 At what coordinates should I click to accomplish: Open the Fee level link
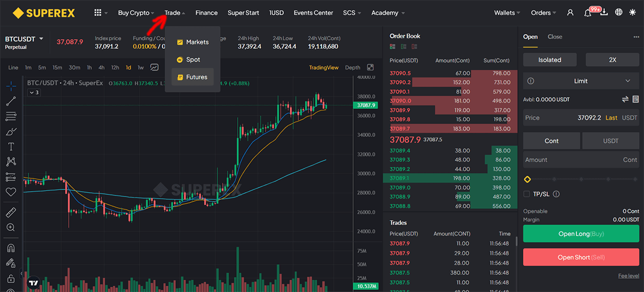tap(628, 276)
